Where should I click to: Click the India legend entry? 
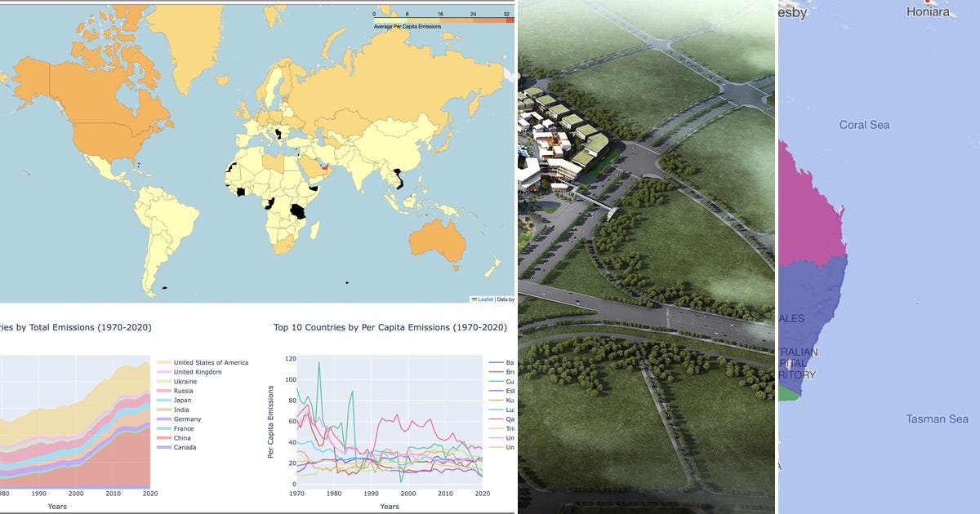point(181,409)
